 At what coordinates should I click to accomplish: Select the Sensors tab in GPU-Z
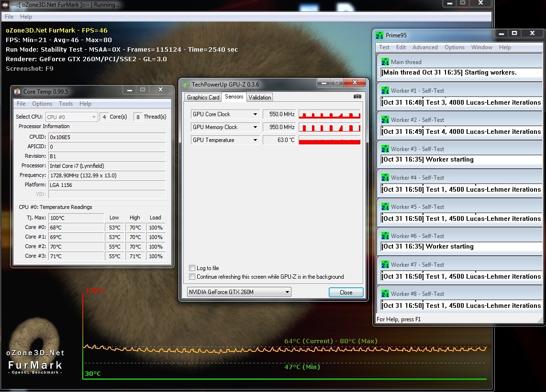(234, 97)
